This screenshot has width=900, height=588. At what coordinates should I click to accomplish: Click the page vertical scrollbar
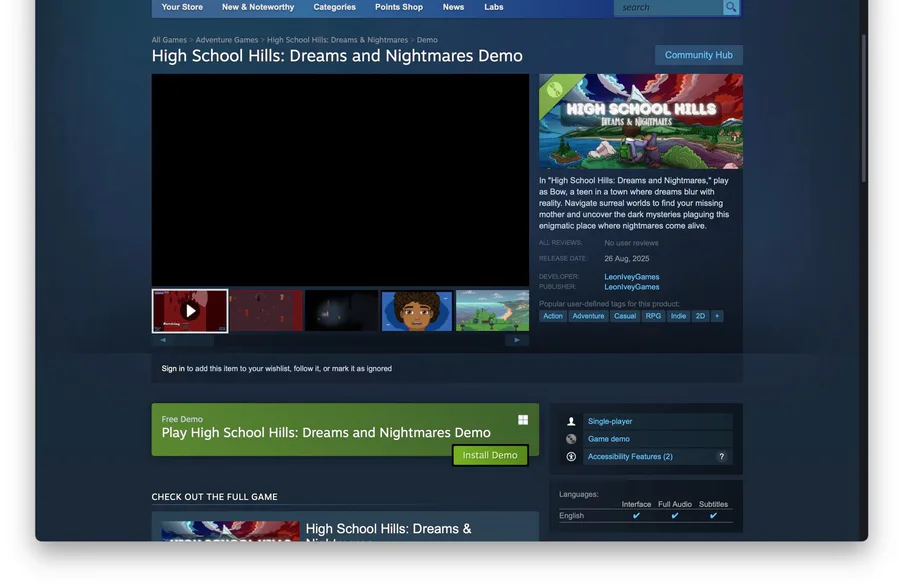[863, 109]
